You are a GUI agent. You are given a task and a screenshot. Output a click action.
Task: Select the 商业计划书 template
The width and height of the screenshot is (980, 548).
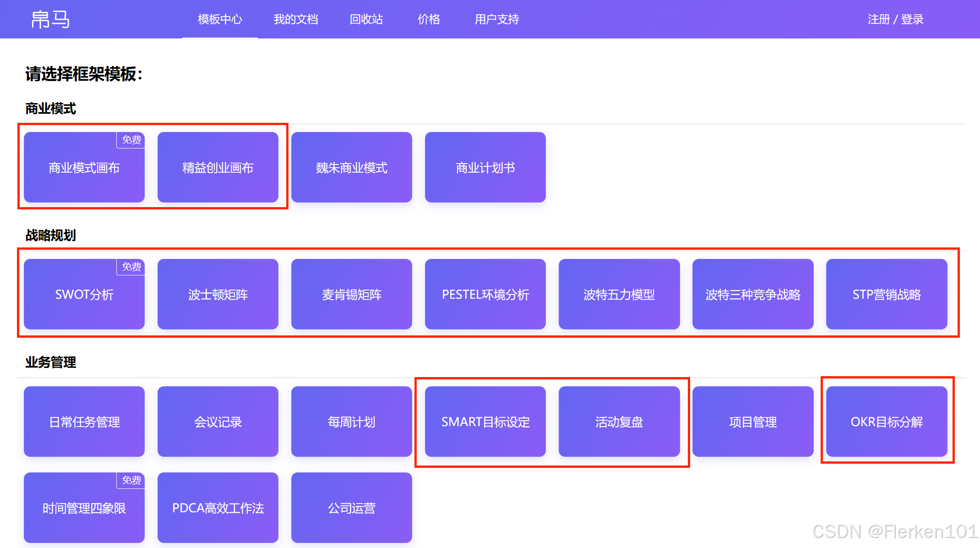coord(485,168)
